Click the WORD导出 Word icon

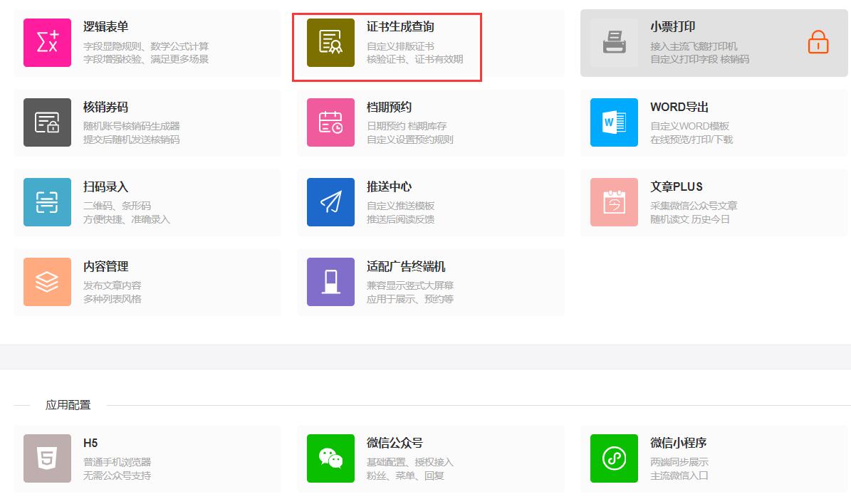pyautogui.click(x=614, y=122)
